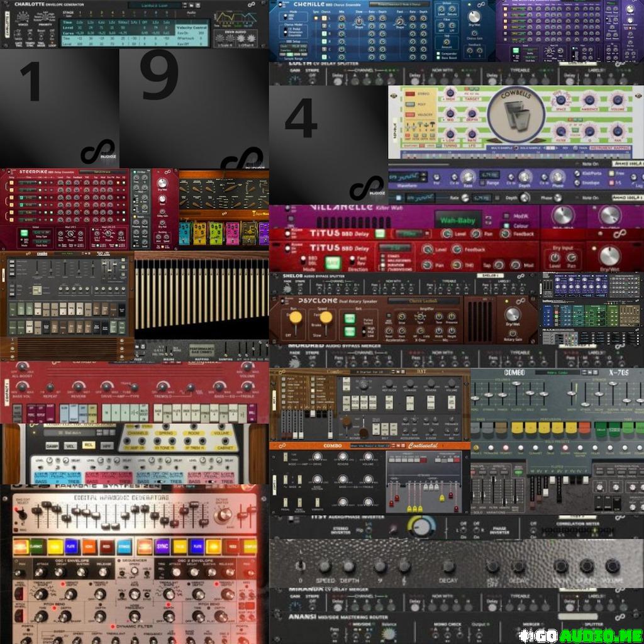This screenshot has height=644, width=644.
Task: Click the SPEED knob on hammered-metal panel
Action: tap(325, 567)
